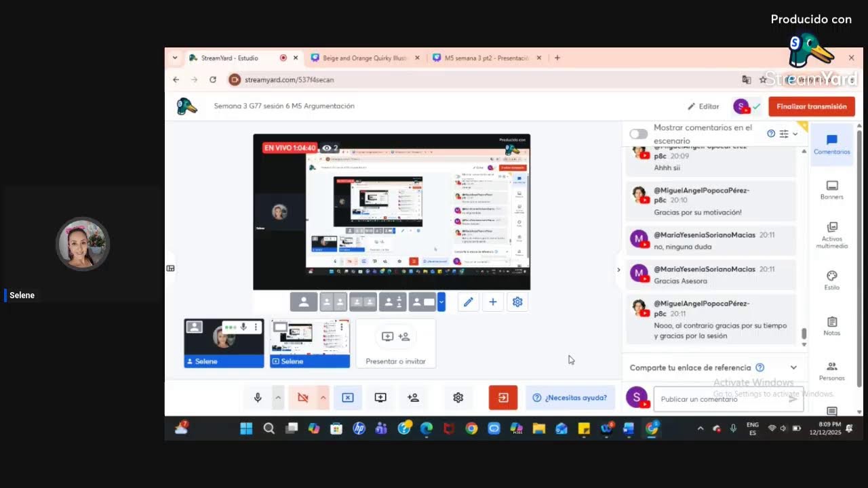Image resolution: width=868 pixels, height=488 pixels.
Task: Open comment settings dropdown next to filter icon
Action: coord(795,134)
